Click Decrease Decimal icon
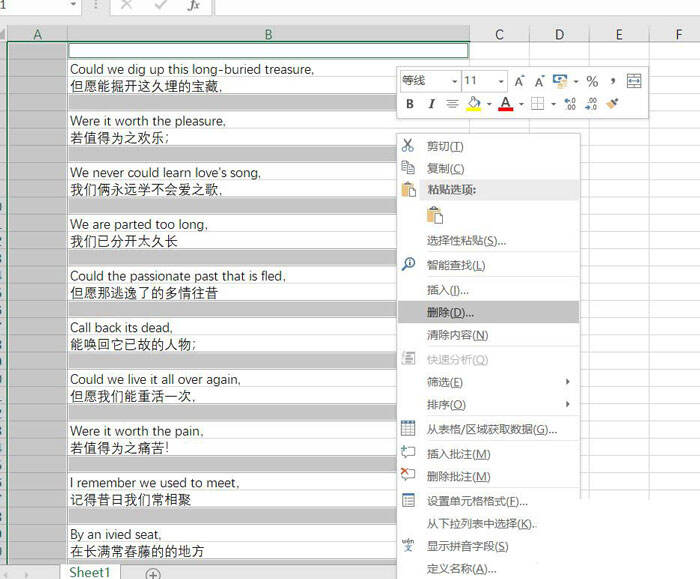Image resolution: width=700 pixels, height=579 pixels. click(x=591, y=104)
